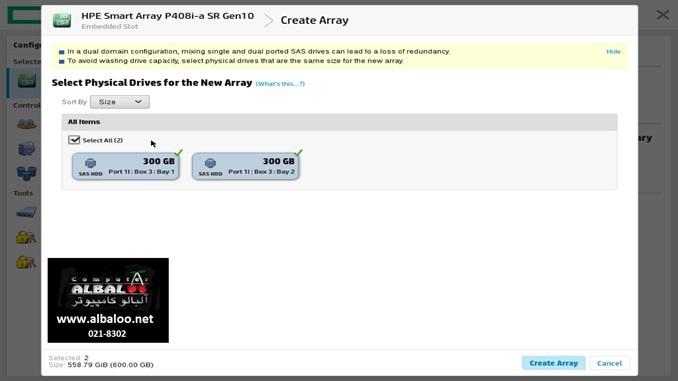Click the HPE Smart Array P408i-a SR Gen10 title

168,16
